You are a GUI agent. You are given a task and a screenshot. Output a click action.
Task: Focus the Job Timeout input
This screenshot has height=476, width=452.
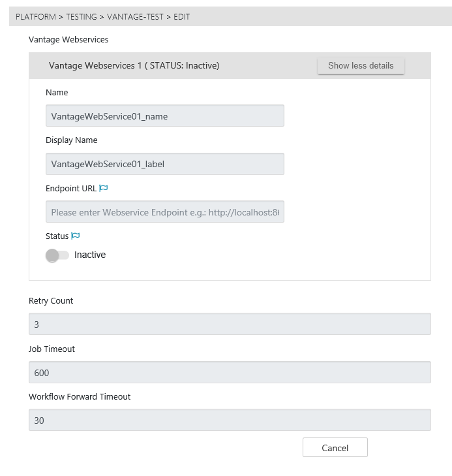tap(230, 372)
